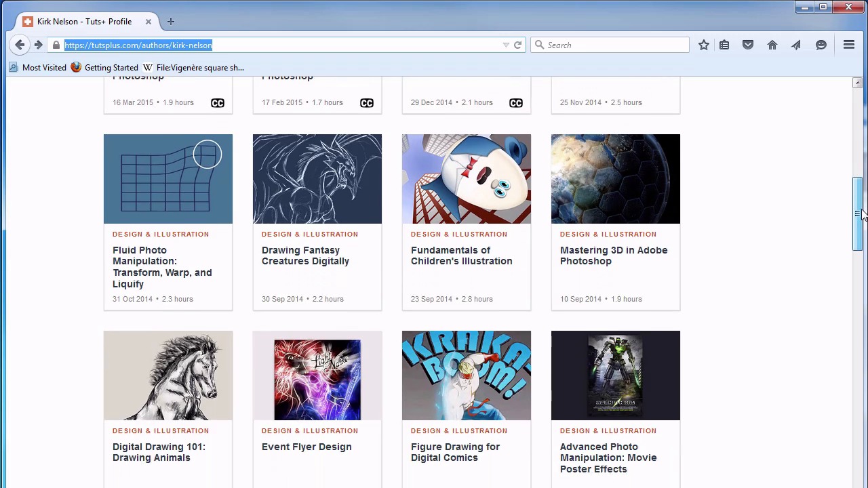Viewport: 868px width, 488px height.
Task: Open the robot movie poster thumbnail
Action: 616,375
